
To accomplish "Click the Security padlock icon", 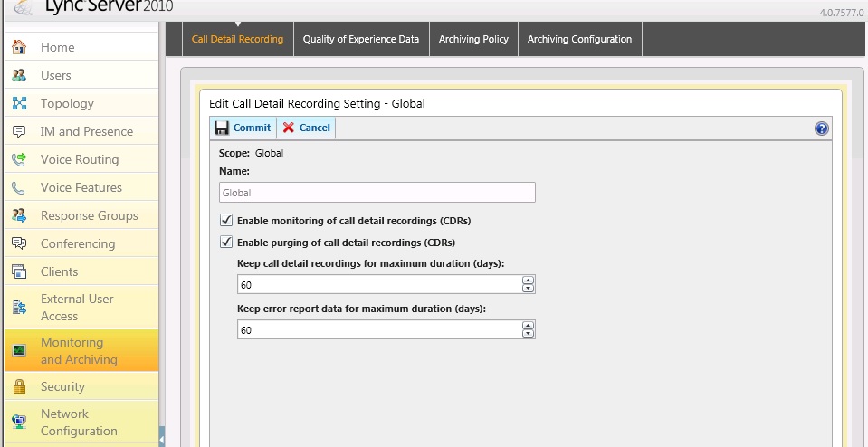I will coord(19,386).
